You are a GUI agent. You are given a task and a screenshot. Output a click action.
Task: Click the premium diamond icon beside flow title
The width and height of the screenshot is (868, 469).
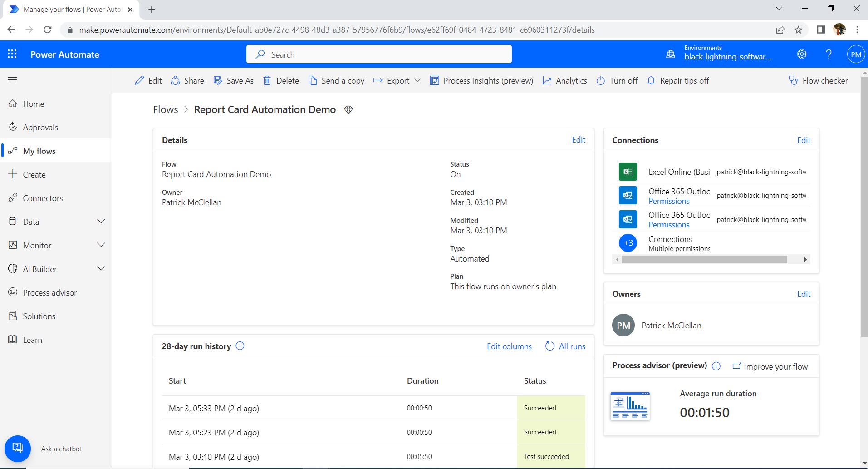[x=348, y=110]
